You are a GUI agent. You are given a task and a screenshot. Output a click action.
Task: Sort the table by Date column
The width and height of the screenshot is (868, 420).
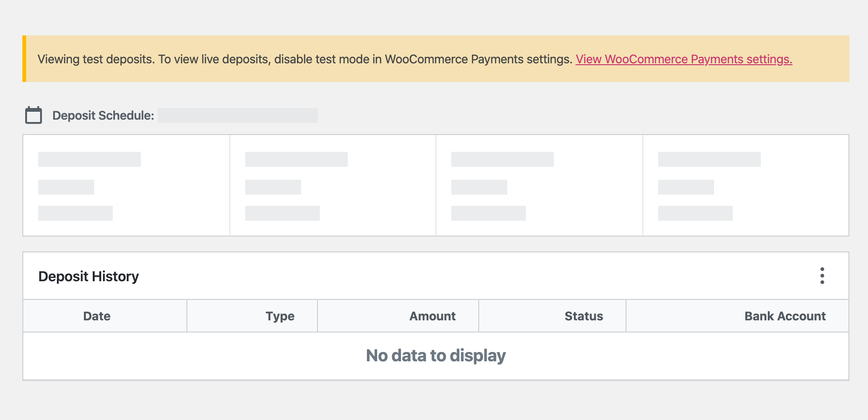[96, 316]
